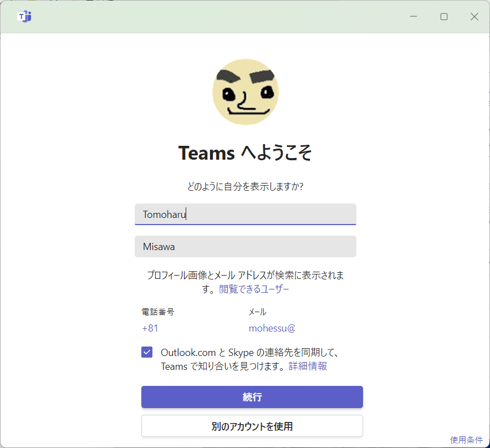Click the first name field containing Tomoharu
Image resolution: width=490 pixels, height=448 pixels.
tap(245, 215)
